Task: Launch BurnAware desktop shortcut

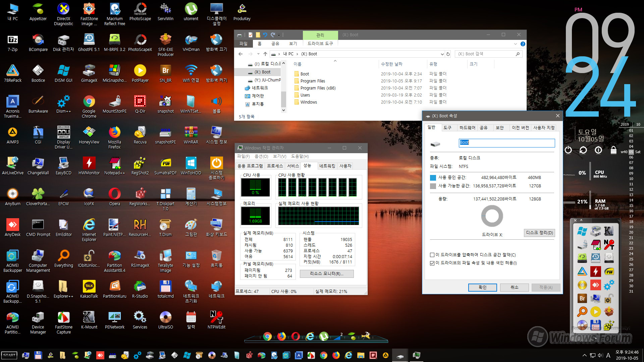Action: click(38, 104)
